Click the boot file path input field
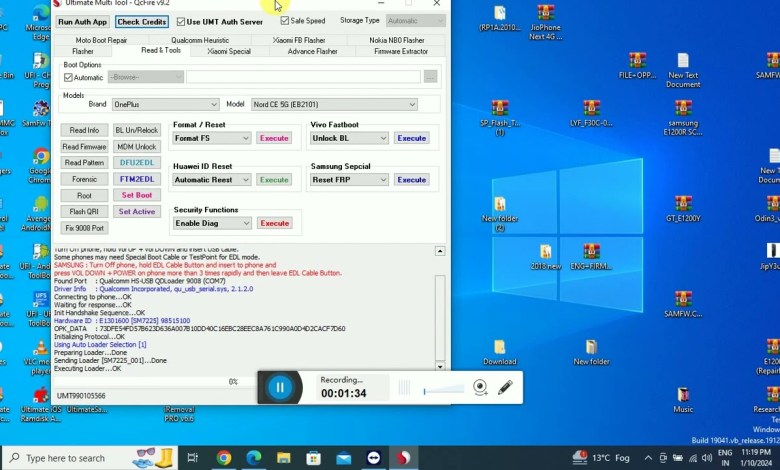780x470 pixels. (303, 77)
